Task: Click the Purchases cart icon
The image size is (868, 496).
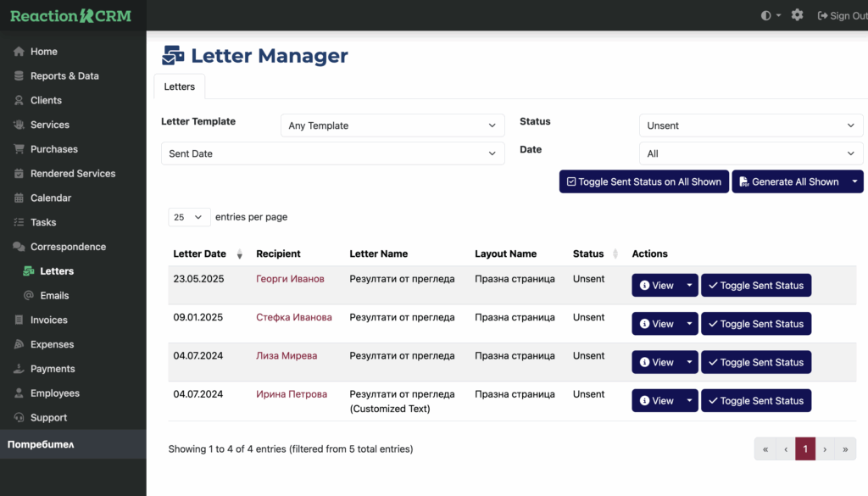Action: pyautogui.click(x=19, y=149)
